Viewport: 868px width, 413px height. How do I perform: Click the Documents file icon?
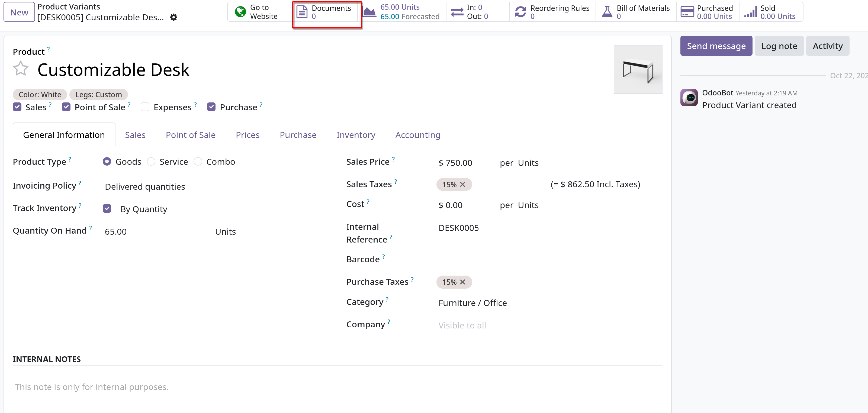click(302, 12)
